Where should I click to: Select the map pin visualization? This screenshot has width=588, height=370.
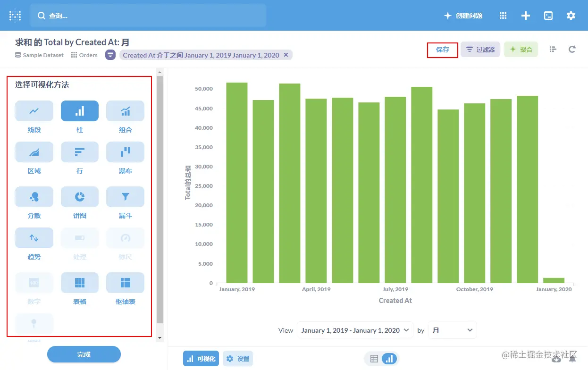(34, 324)
